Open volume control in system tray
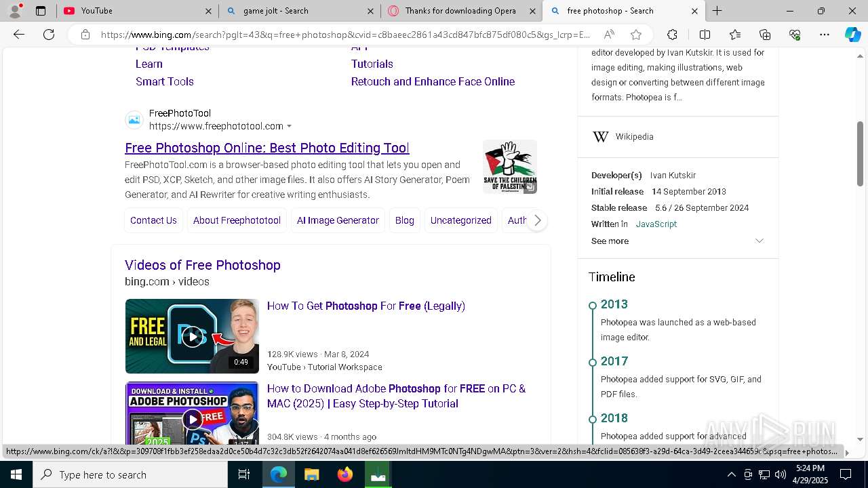Screen dimensions: 868x488 (781, 474)
